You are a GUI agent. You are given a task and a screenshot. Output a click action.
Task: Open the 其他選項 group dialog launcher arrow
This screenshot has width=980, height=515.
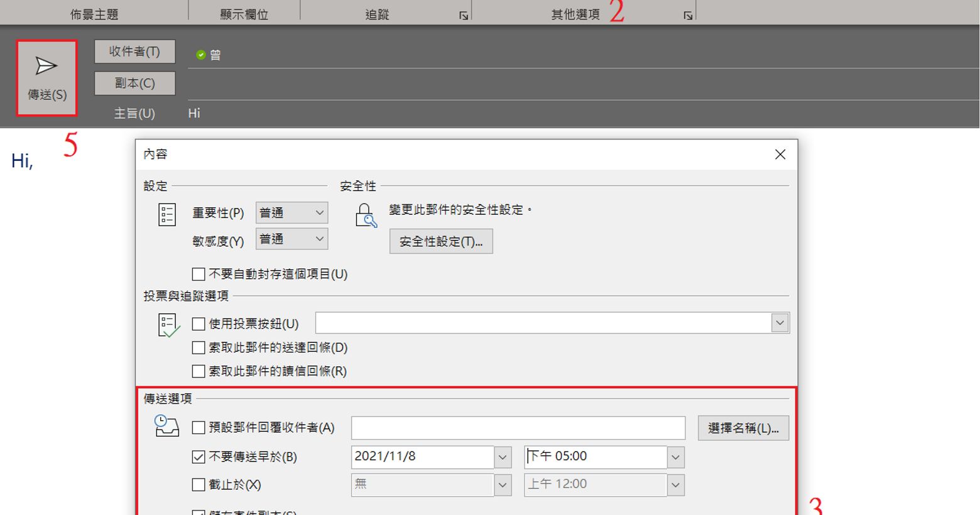coord(688,16)
